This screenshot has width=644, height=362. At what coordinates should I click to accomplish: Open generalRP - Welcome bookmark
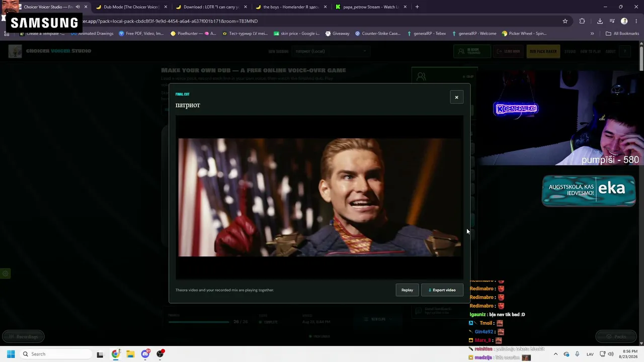point(474,34)
